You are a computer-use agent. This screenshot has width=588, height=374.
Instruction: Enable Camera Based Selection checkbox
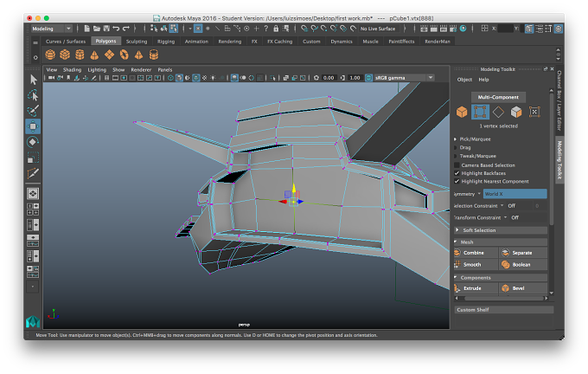pos(457,165)
